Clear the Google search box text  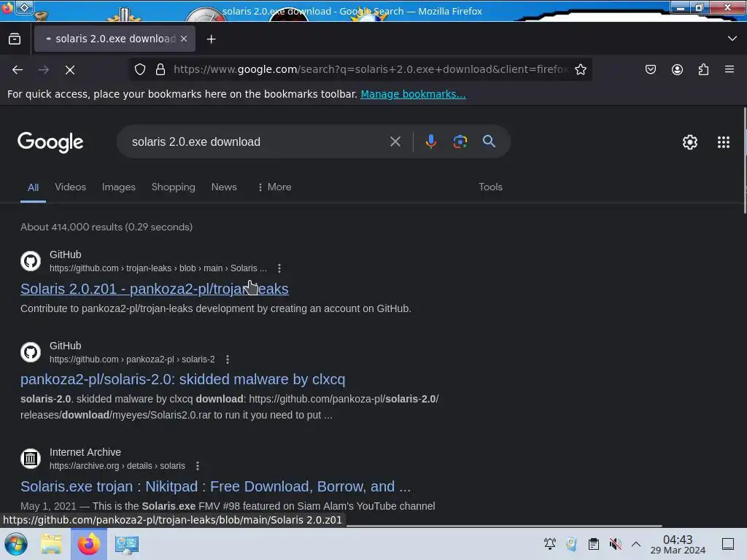pyautogui.click(x=395, y=141)
